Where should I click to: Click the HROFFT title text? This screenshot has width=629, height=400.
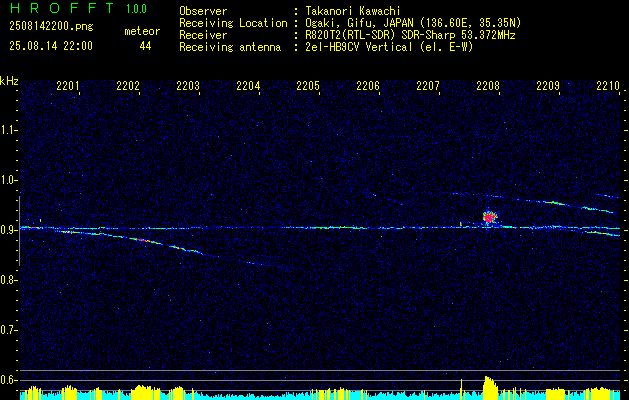61,8
